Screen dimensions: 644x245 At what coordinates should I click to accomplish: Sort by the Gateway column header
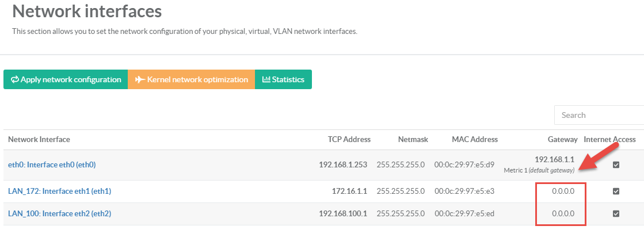562,139
